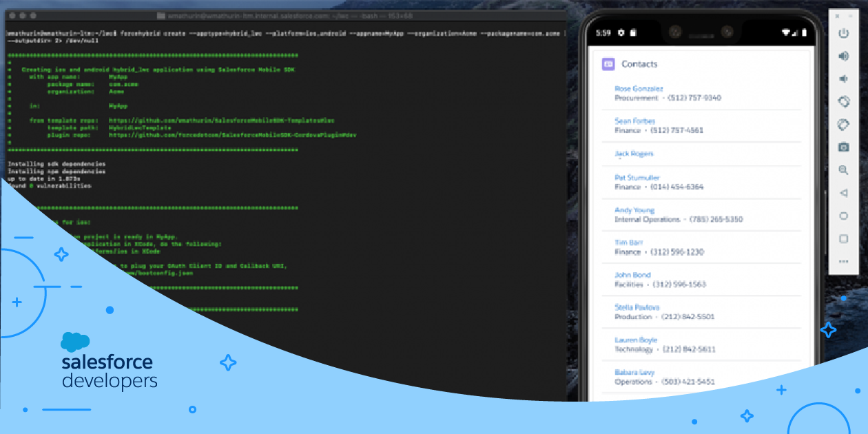868x434 pixels.
Task: Tap the emulator Overview square button
Action: tap(843, 238)
